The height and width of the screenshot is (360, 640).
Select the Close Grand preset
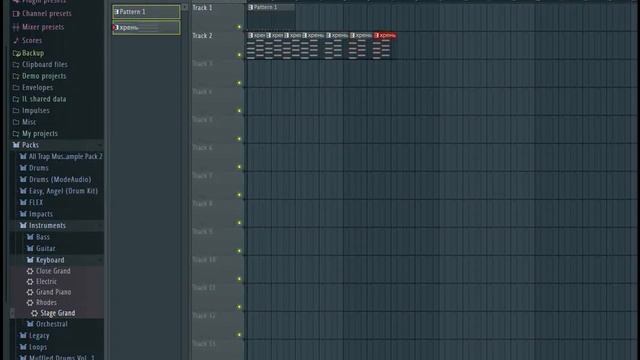[x=49, y=271]
